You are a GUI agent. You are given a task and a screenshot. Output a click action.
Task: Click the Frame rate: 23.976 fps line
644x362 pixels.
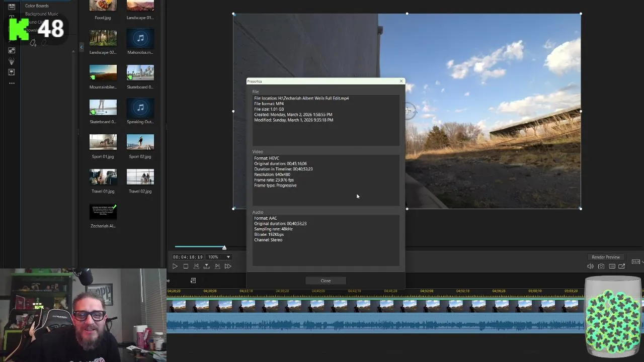[x=274, y=180]
